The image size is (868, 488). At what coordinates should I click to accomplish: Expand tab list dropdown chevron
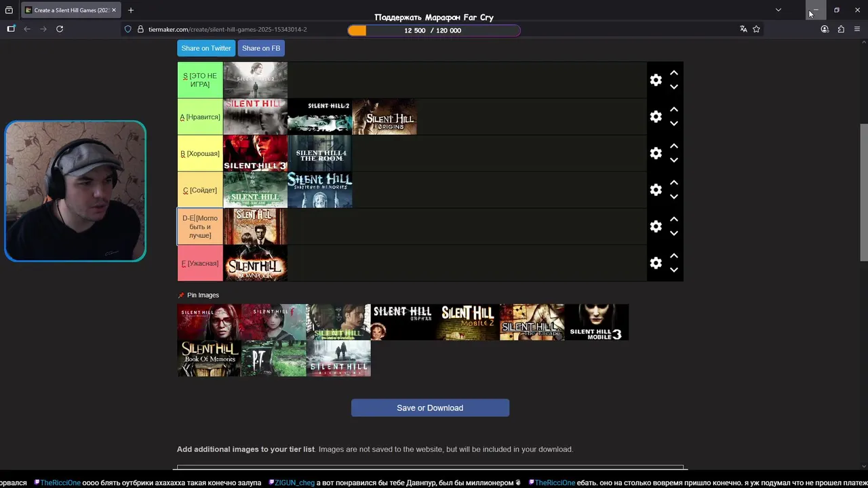778,10
